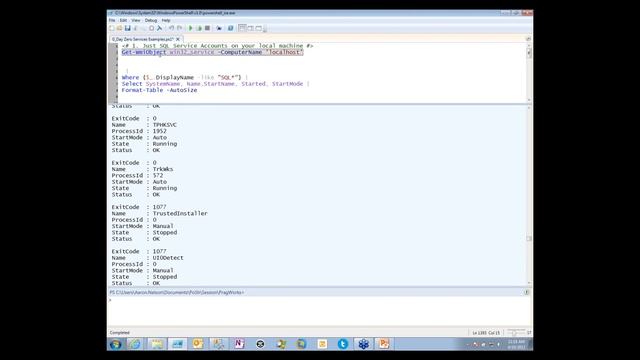Toggle the command pane expand button at right
Viewport: 640px width, 360px height.
click(527, 292)
